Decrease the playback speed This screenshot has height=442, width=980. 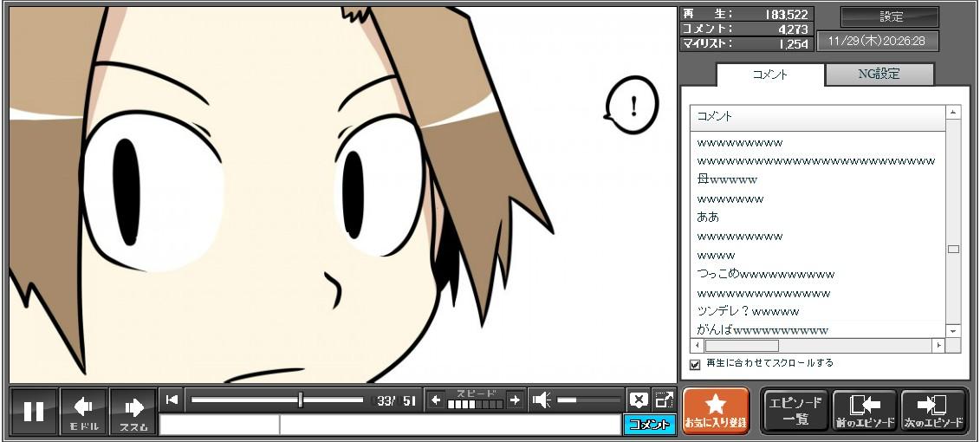click(x=436, y=400)
